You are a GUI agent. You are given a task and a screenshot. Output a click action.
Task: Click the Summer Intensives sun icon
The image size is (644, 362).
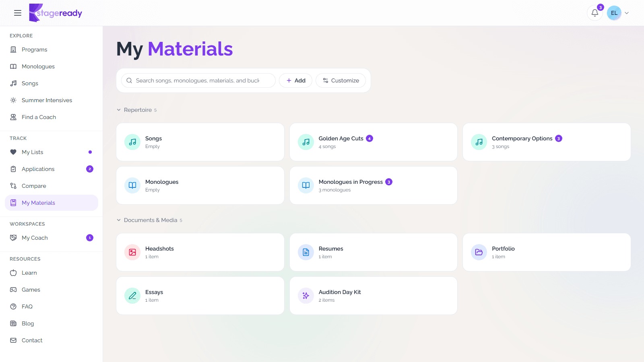tap(13, 100)
